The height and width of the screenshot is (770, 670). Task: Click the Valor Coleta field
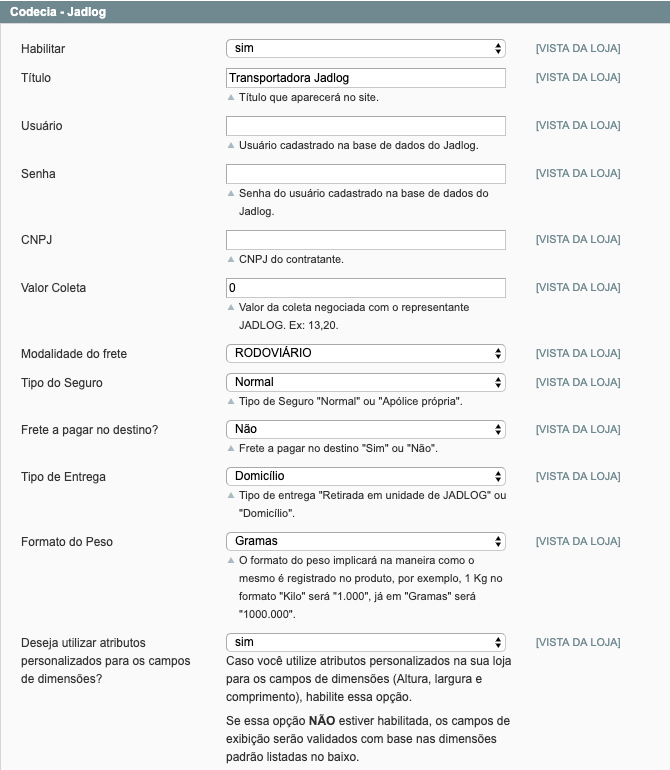(x=366, y=287)
